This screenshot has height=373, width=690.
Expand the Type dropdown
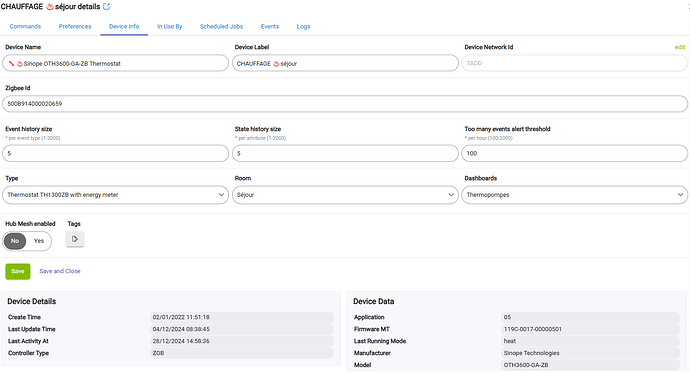coord(115,195)
